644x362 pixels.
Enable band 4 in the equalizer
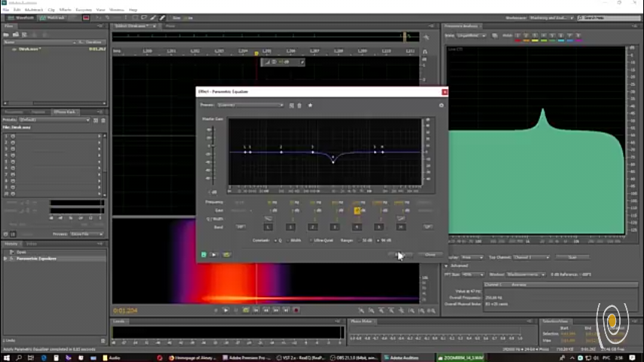tap(357, 226)
